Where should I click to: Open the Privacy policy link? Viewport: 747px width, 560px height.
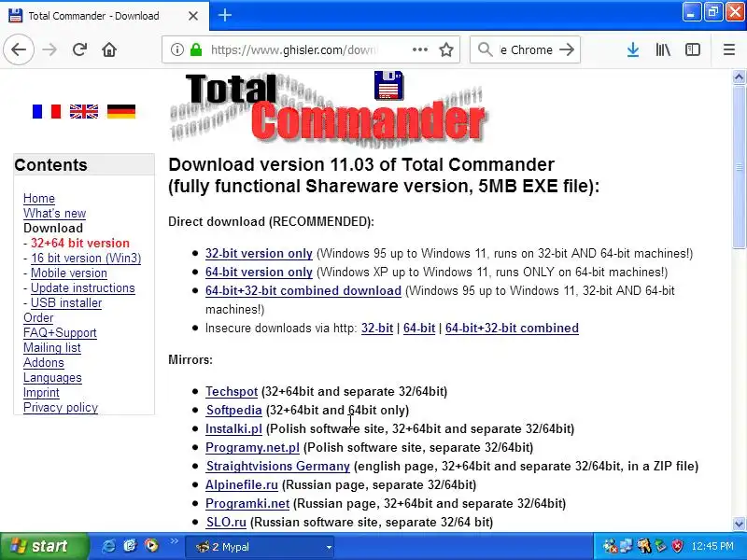pos(61,407)
